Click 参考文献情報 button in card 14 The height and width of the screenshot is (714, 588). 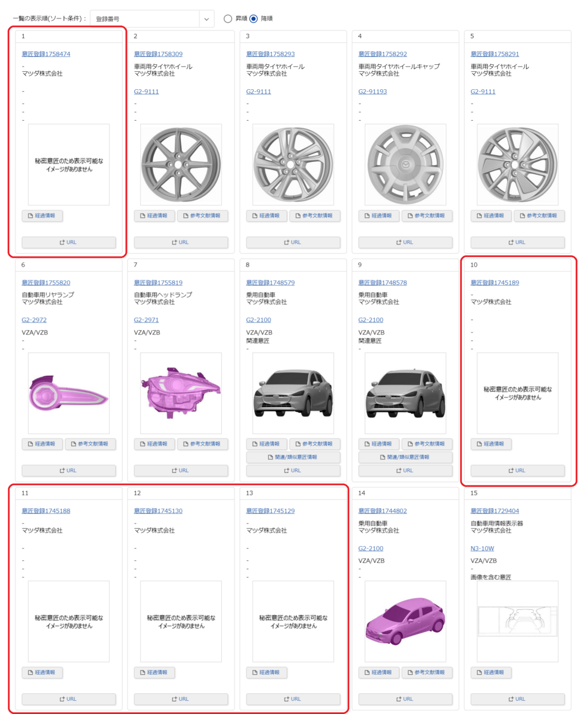[427, 672]
